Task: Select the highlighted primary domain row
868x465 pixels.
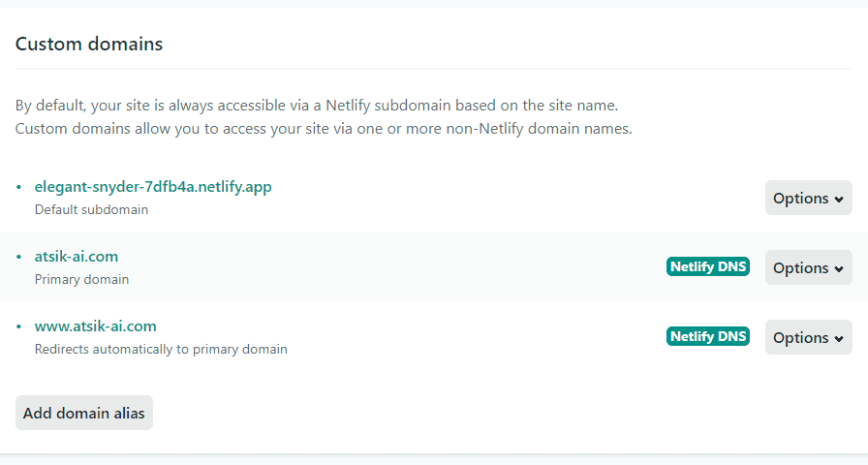Action: (x=387, y=267)
